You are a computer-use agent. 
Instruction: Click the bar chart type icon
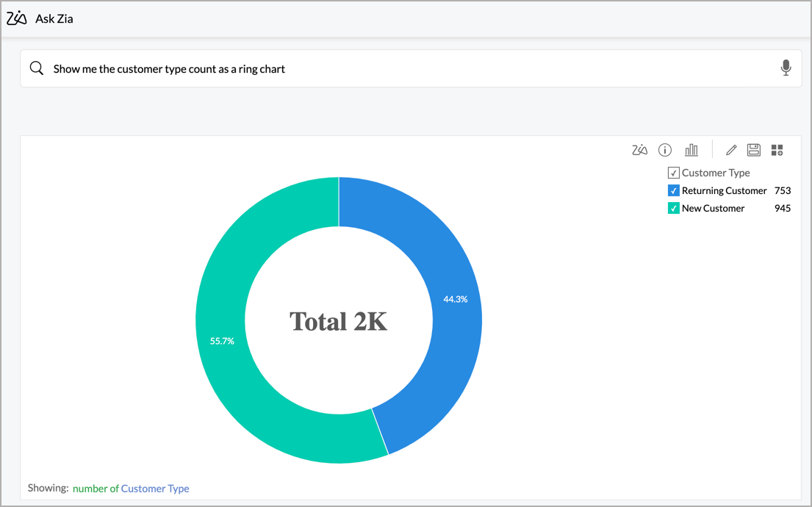pos(691,150)
